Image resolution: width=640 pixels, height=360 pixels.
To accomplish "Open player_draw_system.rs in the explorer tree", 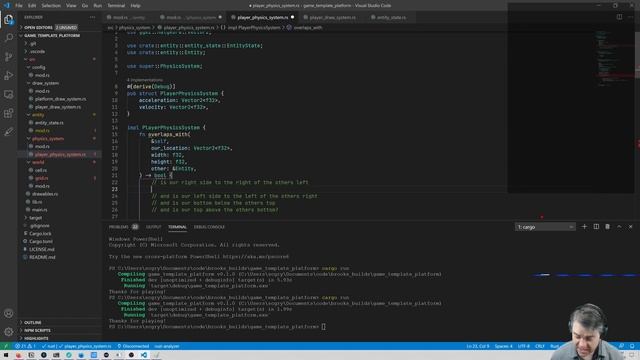I will click(x=58, y=107).
